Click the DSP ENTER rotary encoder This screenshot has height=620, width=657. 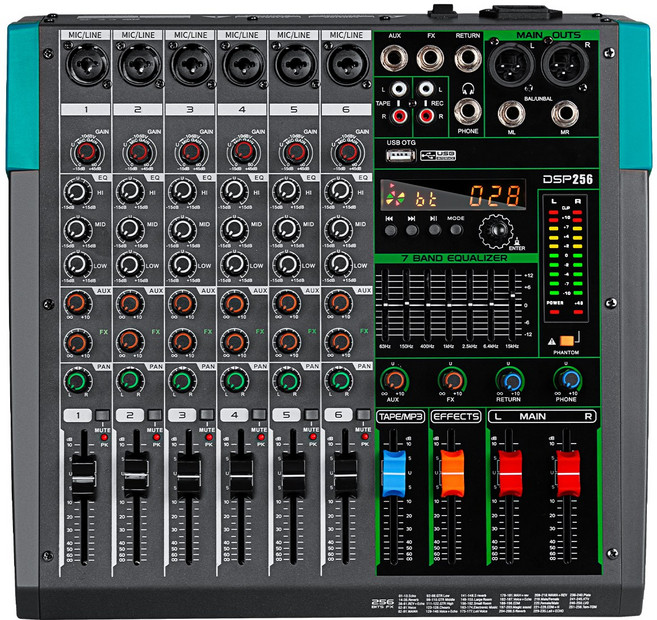(492, 228)
